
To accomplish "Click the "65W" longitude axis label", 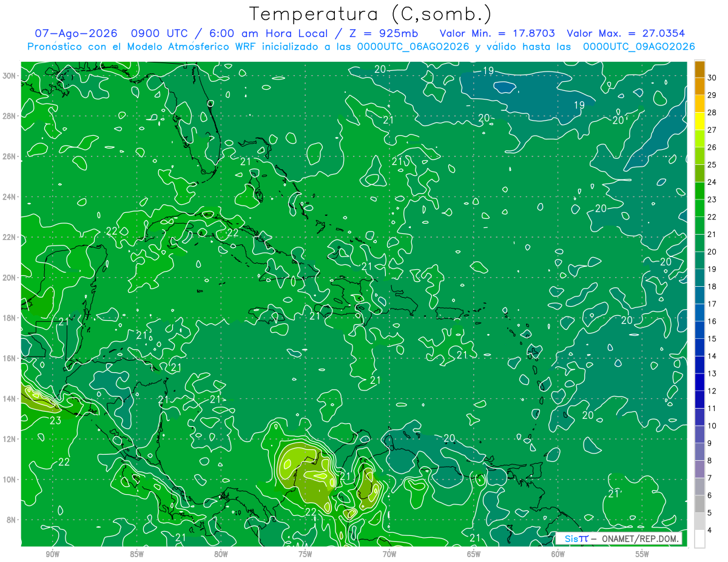I will click(474, 554).
